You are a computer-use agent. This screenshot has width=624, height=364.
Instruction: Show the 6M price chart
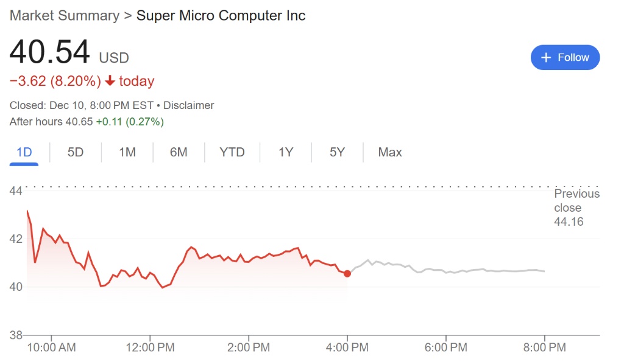pos(179,152)
